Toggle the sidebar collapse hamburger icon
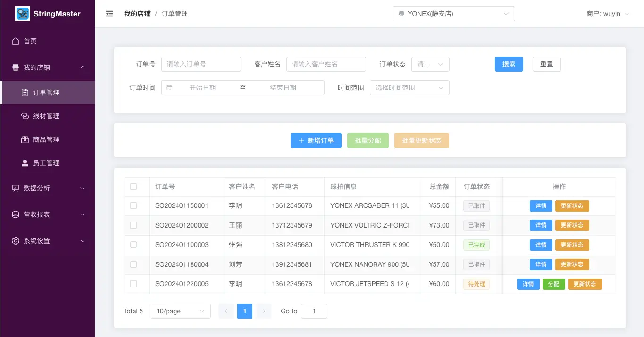Viewport: 644px width, 337px height. click(109, 14)
